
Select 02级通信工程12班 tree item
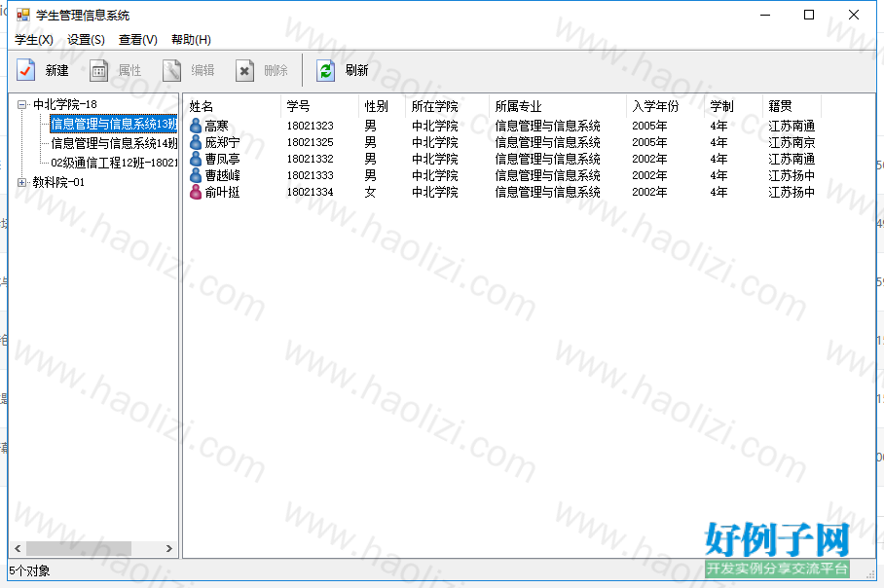[114, 163]
